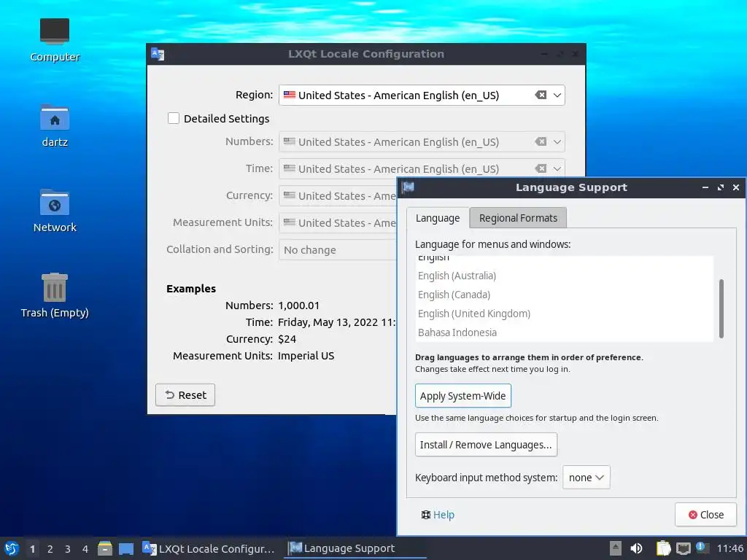747x560 pixels.
Task: Switch to workspace 4
Action: tap(85, 549)
